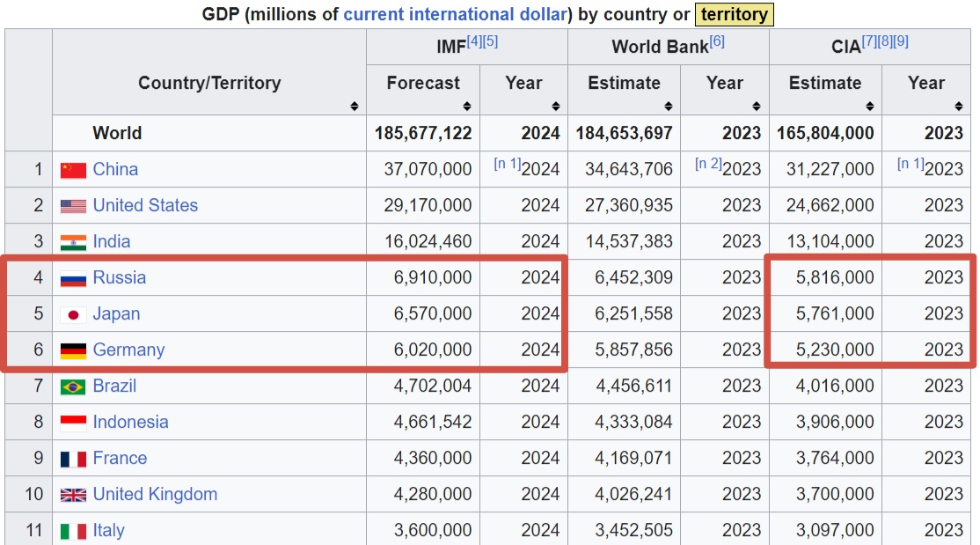The image size is (980, 545).
Task: Click the Japan flag icon
Action: point(73,314)
